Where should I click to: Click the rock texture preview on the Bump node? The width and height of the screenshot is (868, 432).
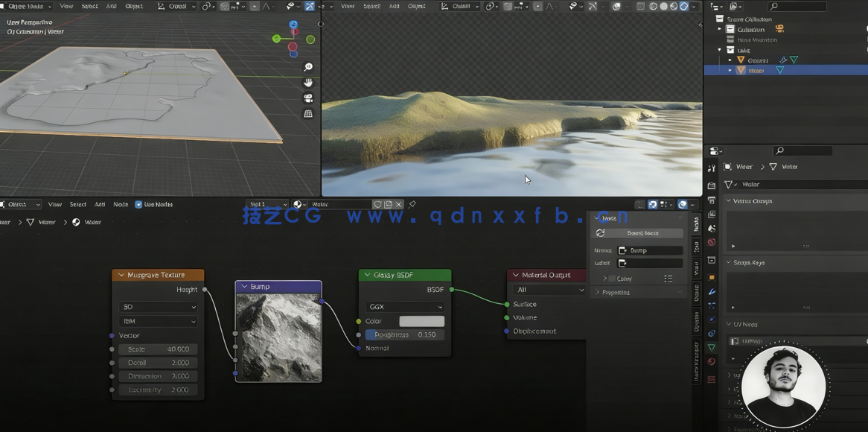278,335
